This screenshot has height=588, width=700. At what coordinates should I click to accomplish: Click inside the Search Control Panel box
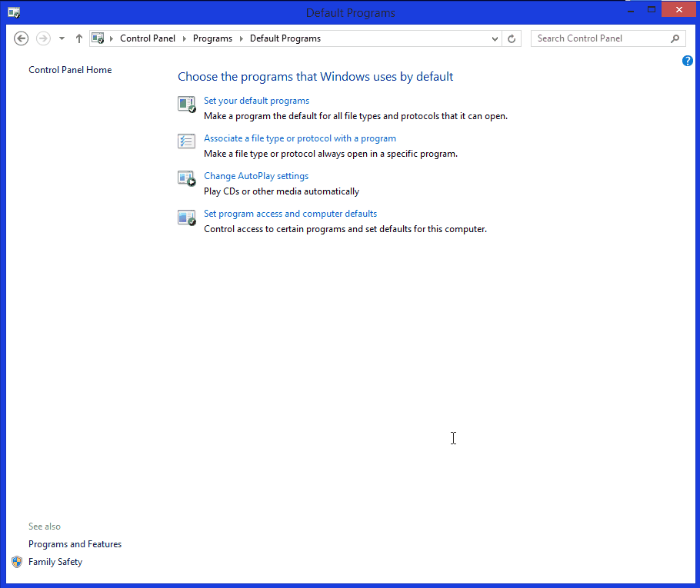click(x=600, y=38)
